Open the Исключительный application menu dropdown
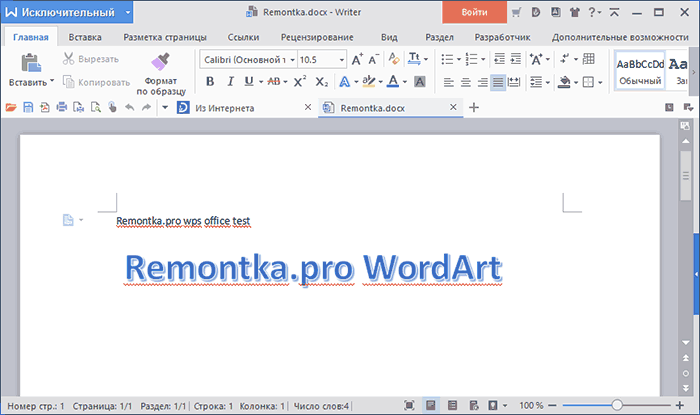The height and width of the screenshot is (415, 700). [x=128, y=12]
